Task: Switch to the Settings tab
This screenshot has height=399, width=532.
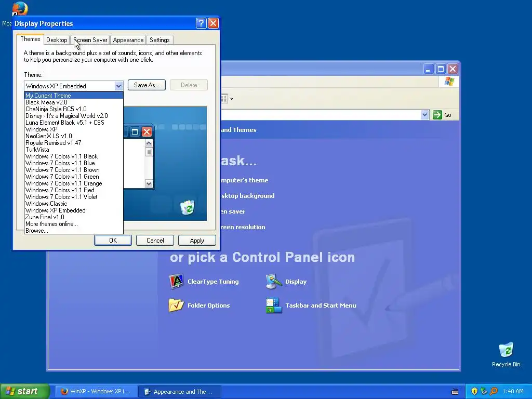Action: point(159,39)
